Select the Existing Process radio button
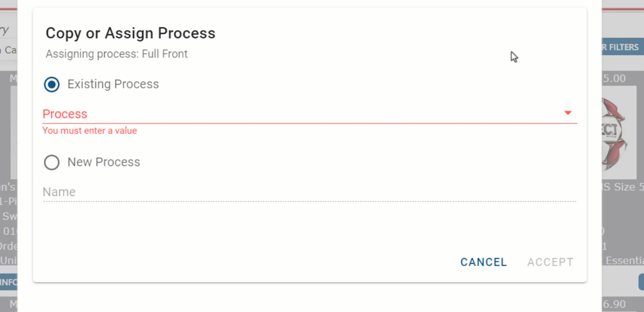644x312 pixels. [52, 84]
